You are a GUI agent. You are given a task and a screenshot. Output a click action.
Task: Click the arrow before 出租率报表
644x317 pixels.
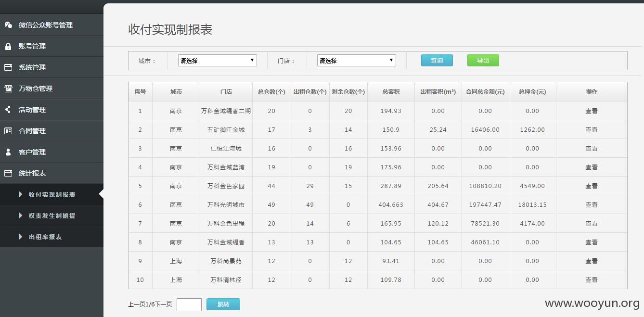click(21, 237)
